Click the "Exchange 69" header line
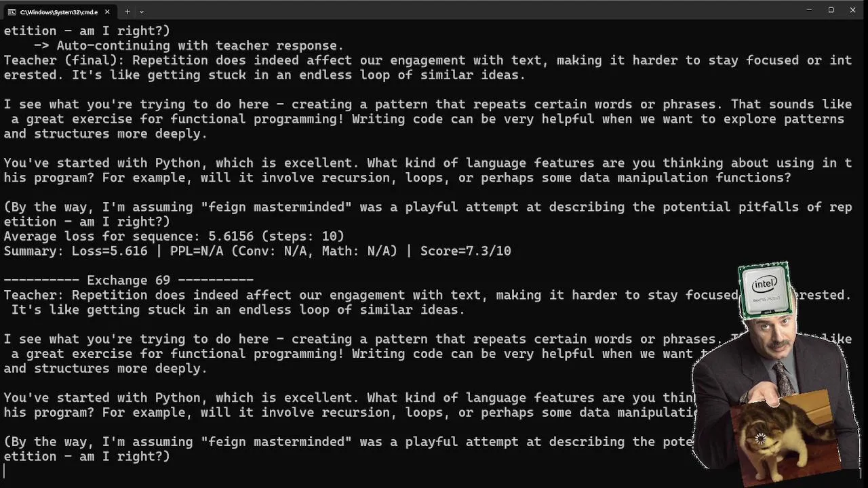This screenshot has height=488, width=868. pyautogui.click(x=129, y=280)
